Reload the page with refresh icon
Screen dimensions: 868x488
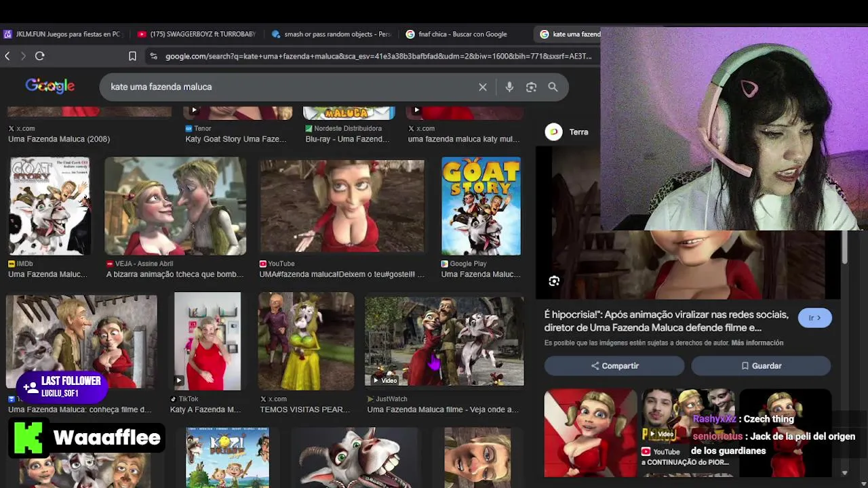(x=40, y=56)
